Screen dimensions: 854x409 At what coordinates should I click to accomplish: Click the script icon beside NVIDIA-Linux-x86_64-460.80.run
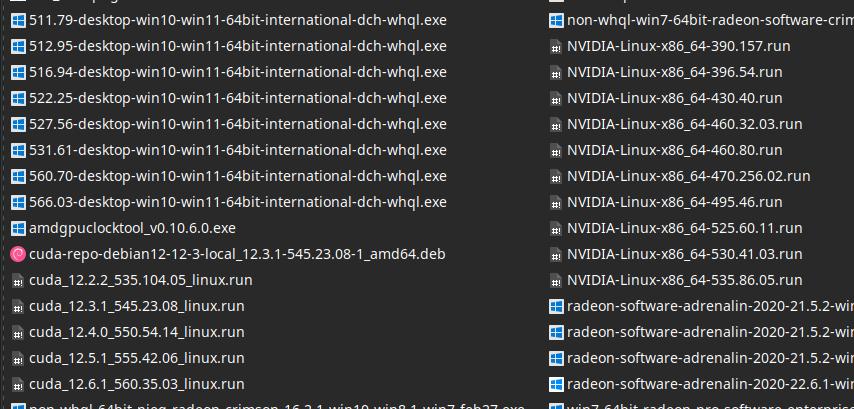(556, 150)
